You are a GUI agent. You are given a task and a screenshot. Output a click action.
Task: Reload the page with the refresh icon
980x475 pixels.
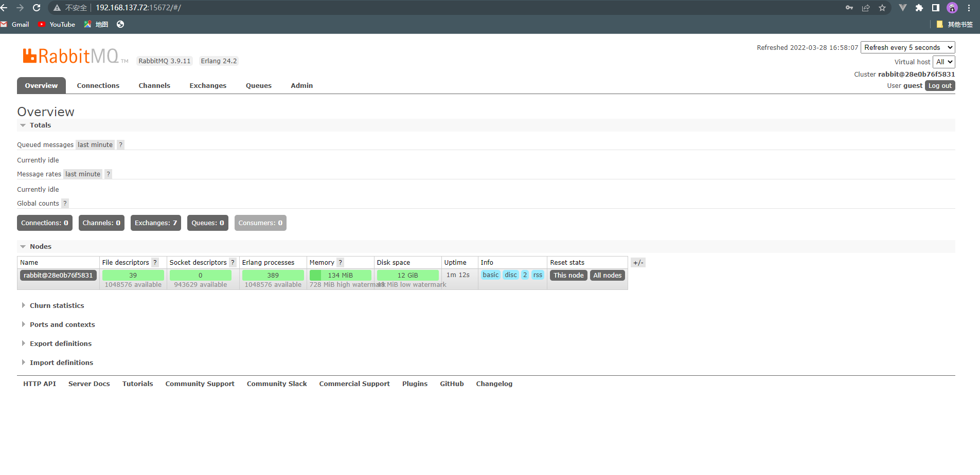[x=37, y=8]
